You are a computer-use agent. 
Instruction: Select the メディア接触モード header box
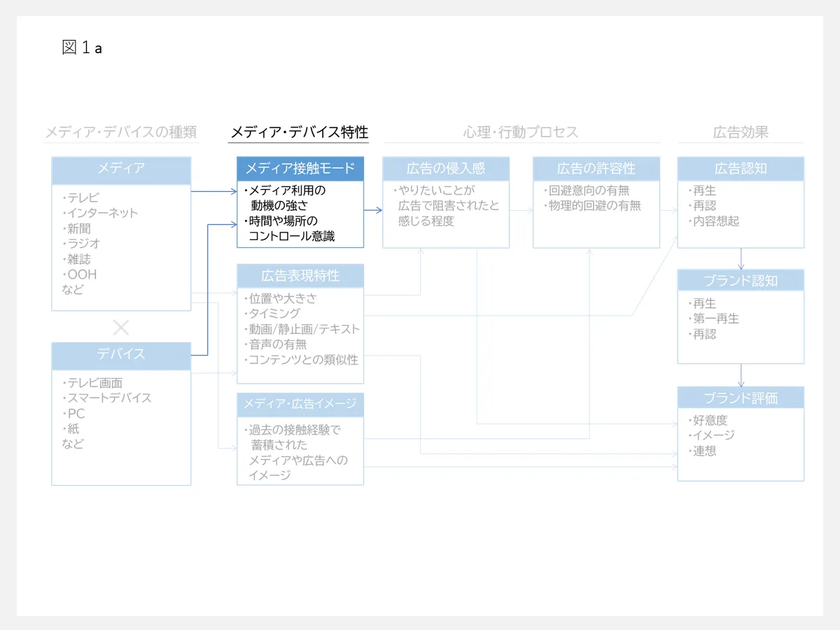coord(300,169)
